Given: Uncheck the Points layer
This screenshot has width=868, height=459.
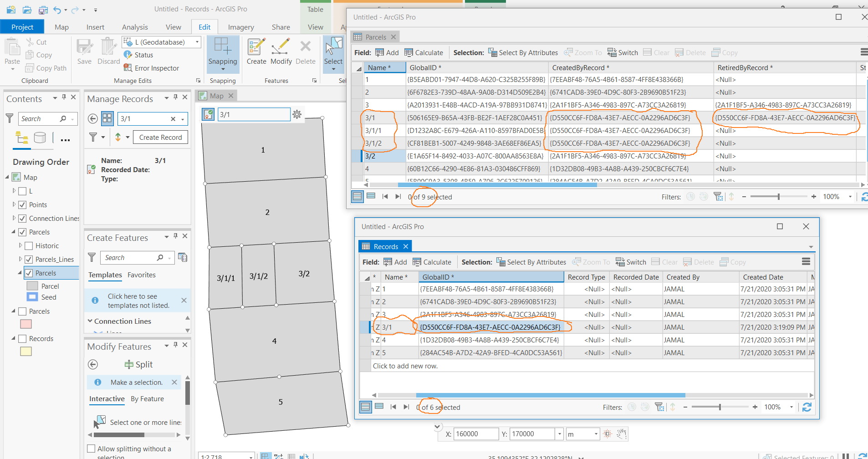Looking at the screenshot, I should (22, 205).
